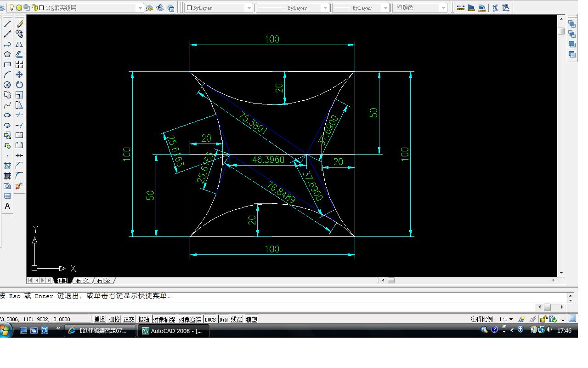588x368 pixels.
Task: Select the Polygon tool
Action: click(x=7, y=54)
